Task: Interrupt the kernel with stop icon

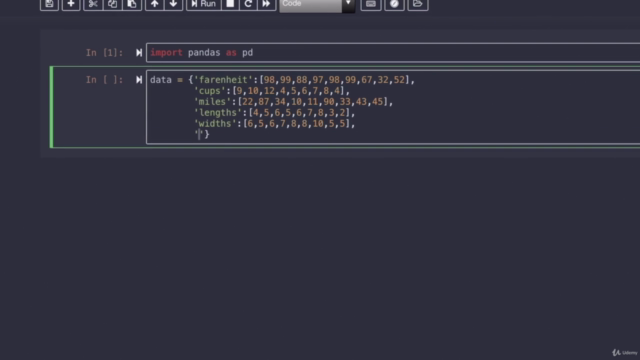Action: [230, 4]
